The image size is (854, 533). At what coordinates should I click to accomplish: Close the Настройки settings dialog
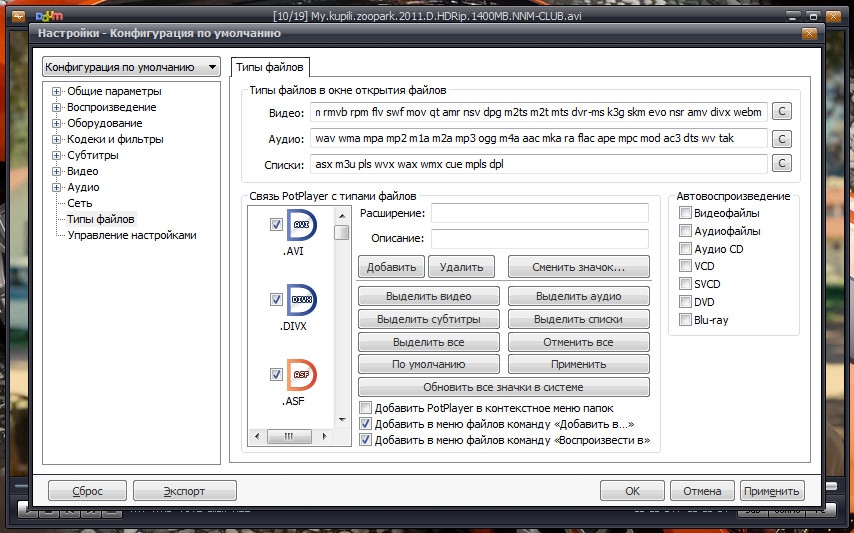pyautogui.click(x=809, y=33)
